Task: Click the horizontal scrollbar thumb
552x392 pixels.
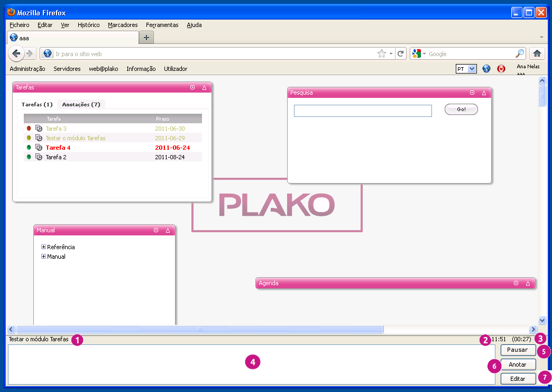Action: pos(200,329)
